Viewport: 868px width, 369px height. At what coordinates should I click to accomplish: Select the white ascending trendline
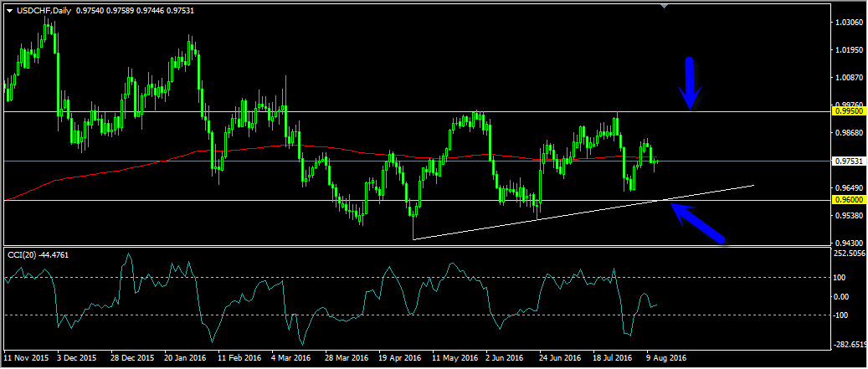click(583, 213)
